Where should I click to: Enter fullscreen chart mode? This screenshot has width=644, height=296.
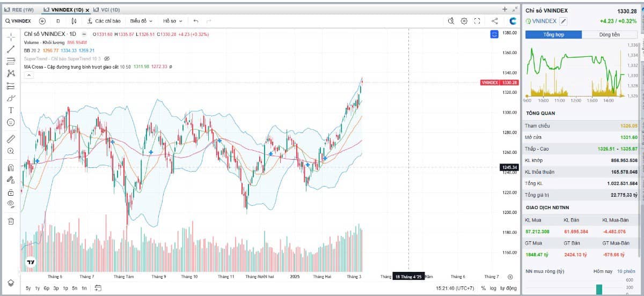coord(477,21)
